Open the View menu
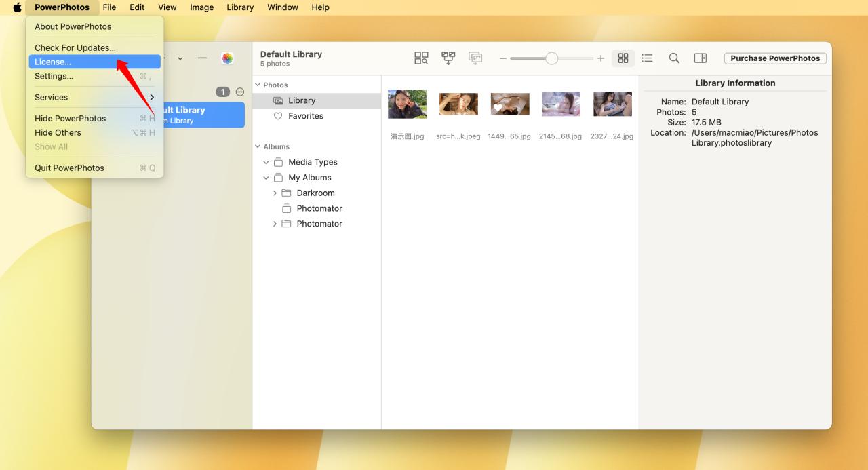The image size is (868, 470). (167, 7)
